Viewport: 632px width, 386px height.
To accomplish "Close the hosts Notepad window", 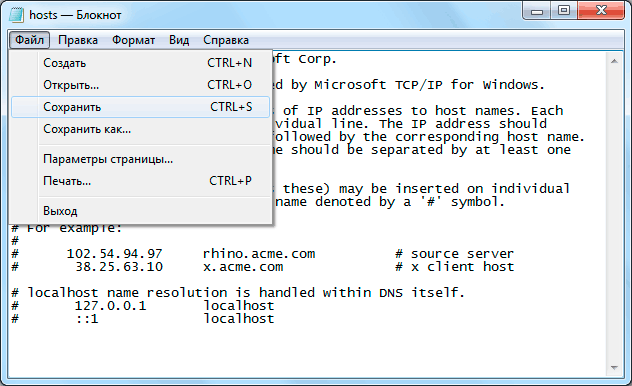I will pyautogui.click(x=601, y=11).
